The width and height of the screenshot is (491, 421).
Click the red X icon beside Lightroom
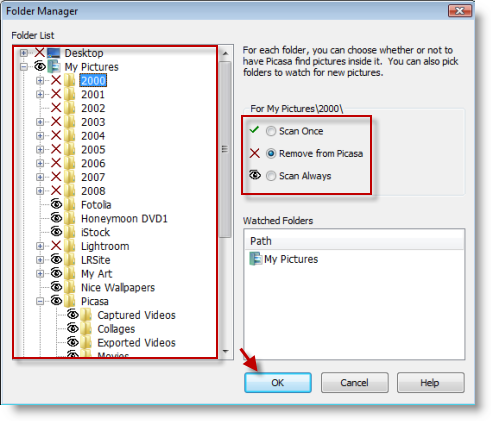tap(56, 246)
